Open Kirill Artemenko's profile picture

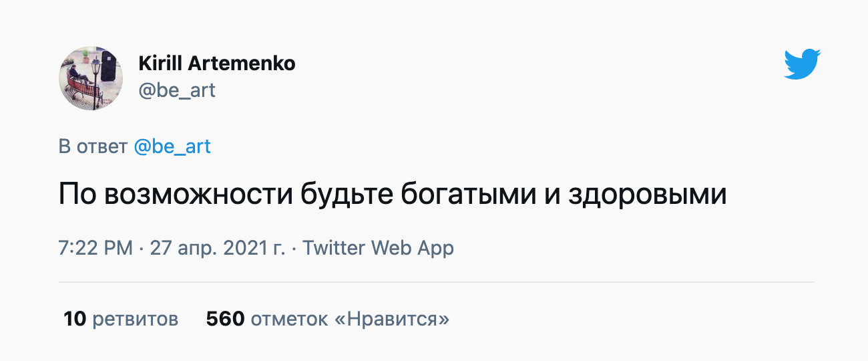91,78
